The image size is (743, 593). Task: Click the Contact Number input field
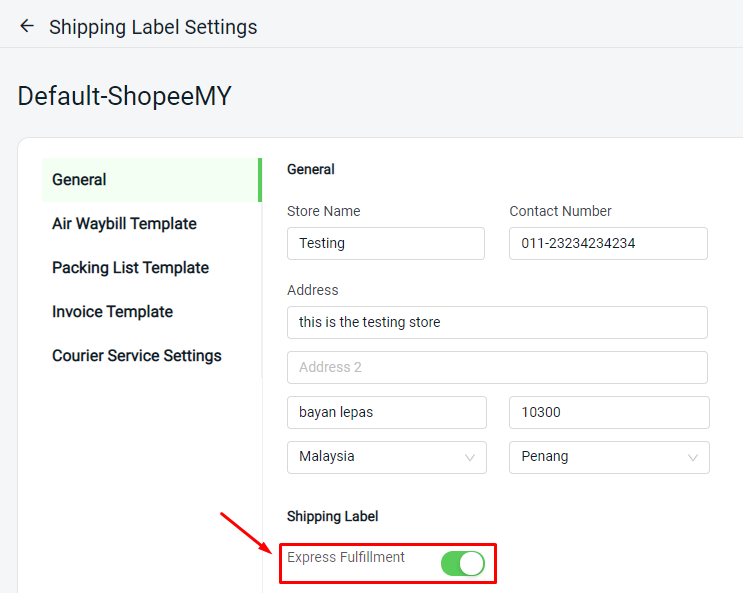608,243
